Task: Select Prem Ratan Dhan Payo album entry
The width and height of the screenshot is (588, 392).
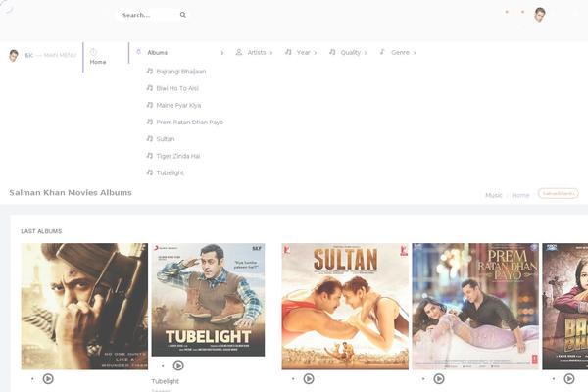Action: (x=190, y=122)
